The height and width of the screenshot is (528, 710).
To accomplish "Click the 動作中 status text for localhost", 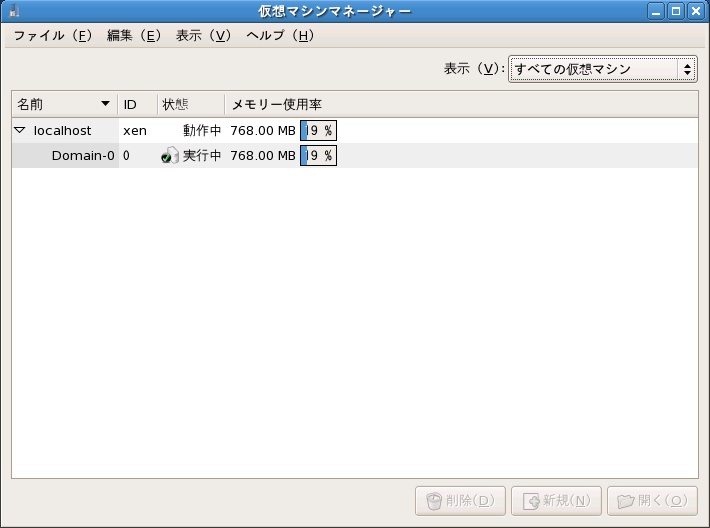I will [202, 130].
